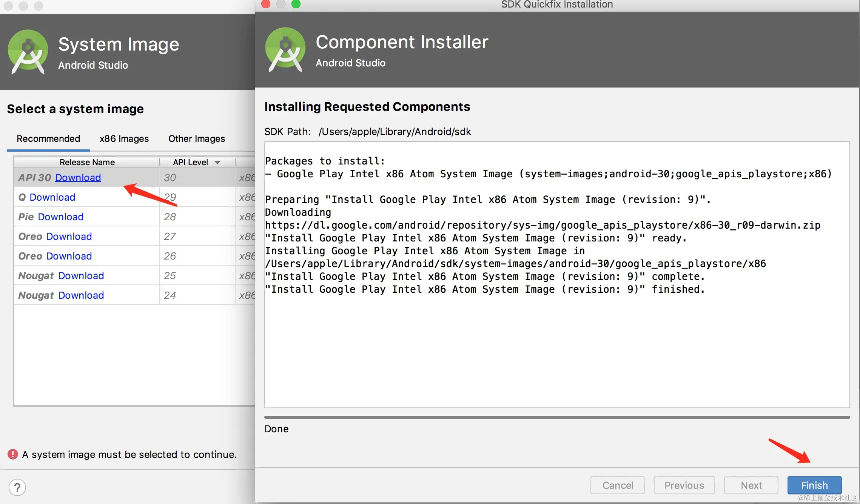Download the Pie system image
Screen dimensions: 860x504
point(60,217)
